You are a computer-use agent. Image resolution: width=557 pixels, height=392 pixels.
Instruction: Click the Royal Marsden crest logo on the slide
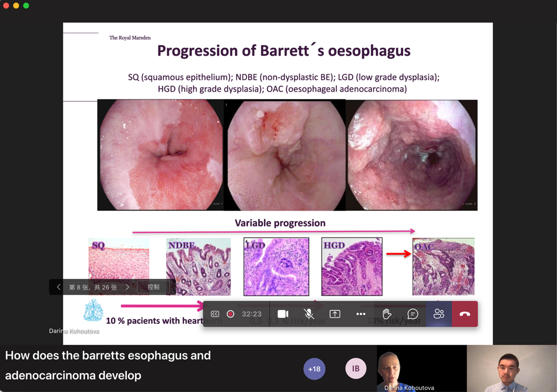pos(93,310)
